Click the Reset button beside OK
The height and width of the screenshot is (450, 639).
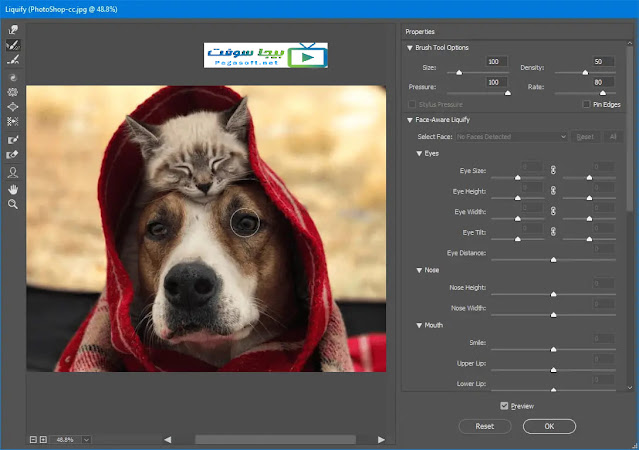pyautogui.click(x=484, y=426)
